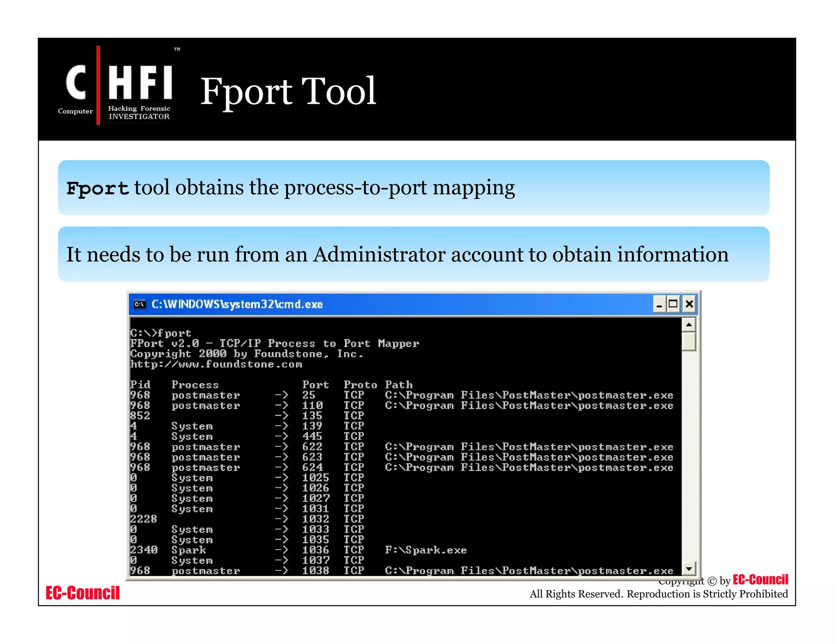834x644 pixels.
Task: Maximize the cmd.exe window
Action: point(673,304)
